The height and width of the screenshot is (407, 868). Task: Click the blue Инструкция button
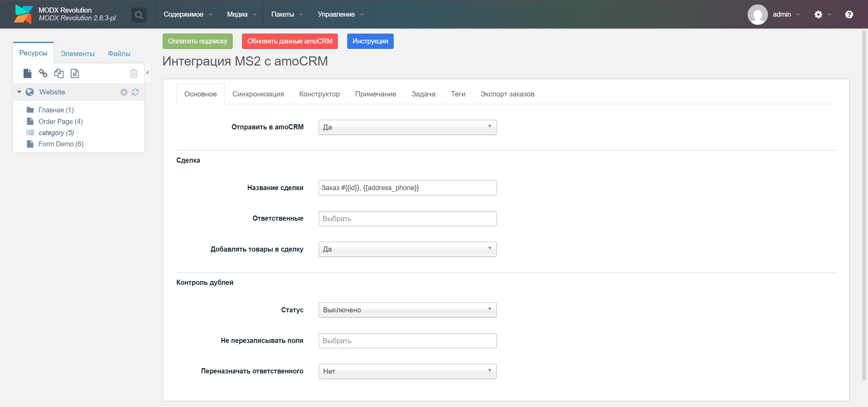point(370,41)
